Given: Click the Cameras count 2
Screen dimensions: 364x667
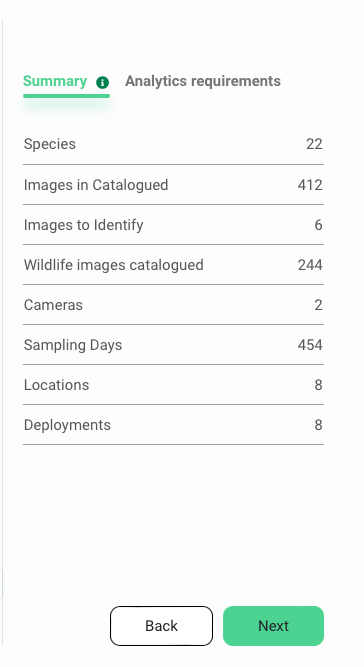Looking at the screenshot, I should (318, 305).
